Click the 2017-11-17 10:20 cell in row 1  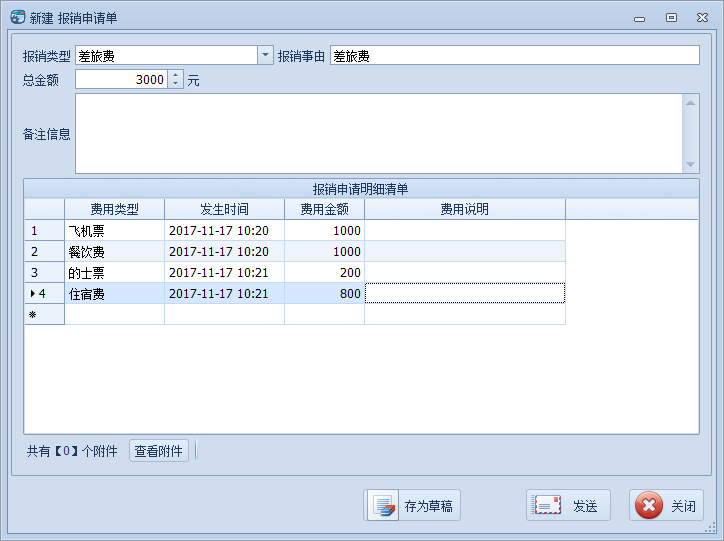(224, 230)
